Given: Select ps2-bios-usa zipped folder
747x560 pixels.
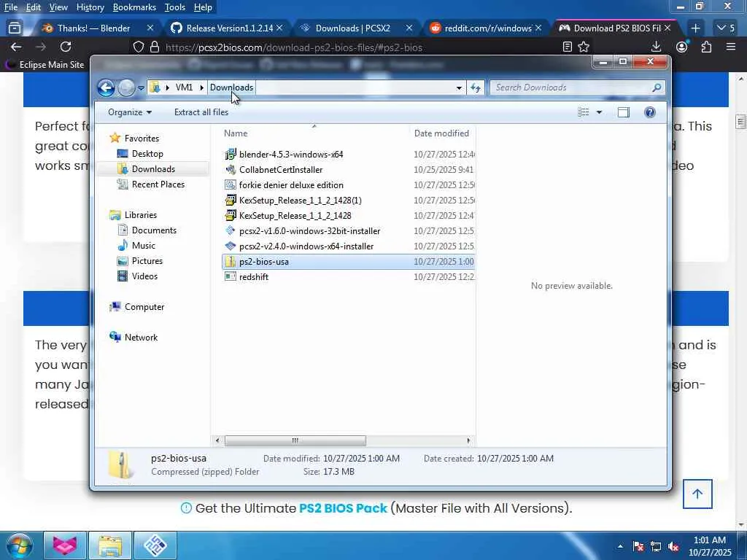Looking at the screenshot, I should (x=348, y=262).
